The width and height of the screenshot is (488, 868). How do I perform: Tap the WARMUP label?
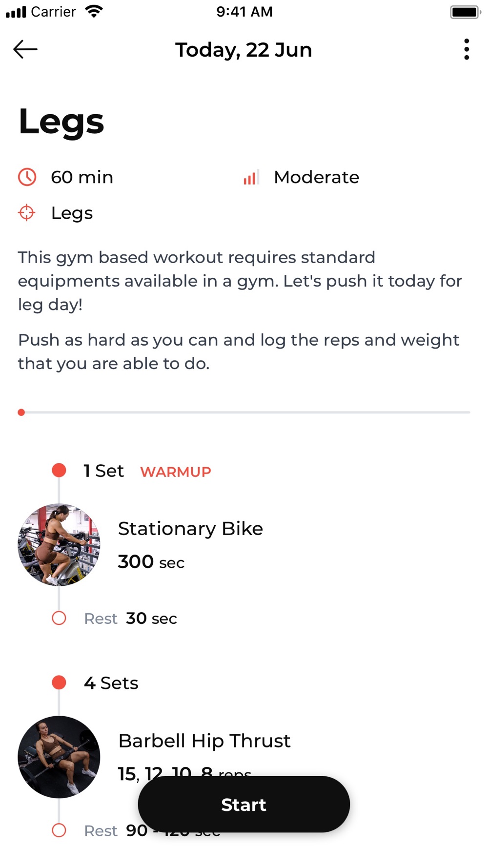coord(176,472)
